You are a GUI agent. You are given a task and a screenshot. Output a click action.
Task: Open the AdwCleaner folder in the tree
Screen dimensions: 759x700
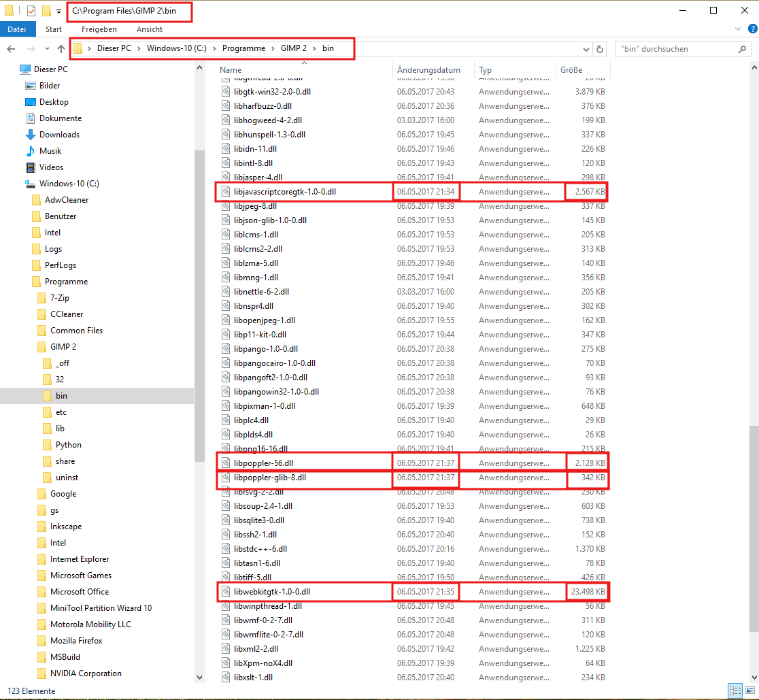pyautogui.click(x=67, y=200)
